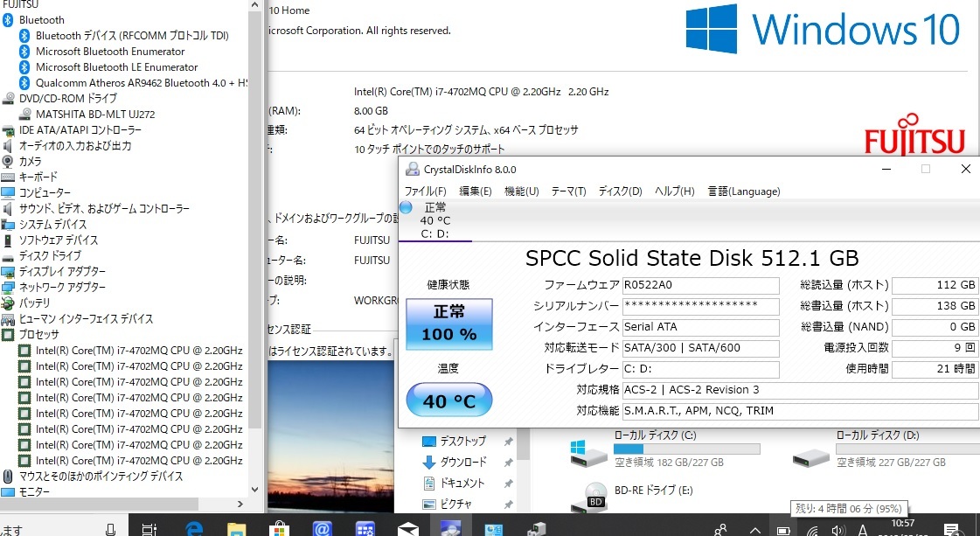Select the ディスプレイ アダプター category
This screenshot has height=536, width=980.
click(62, 271)
